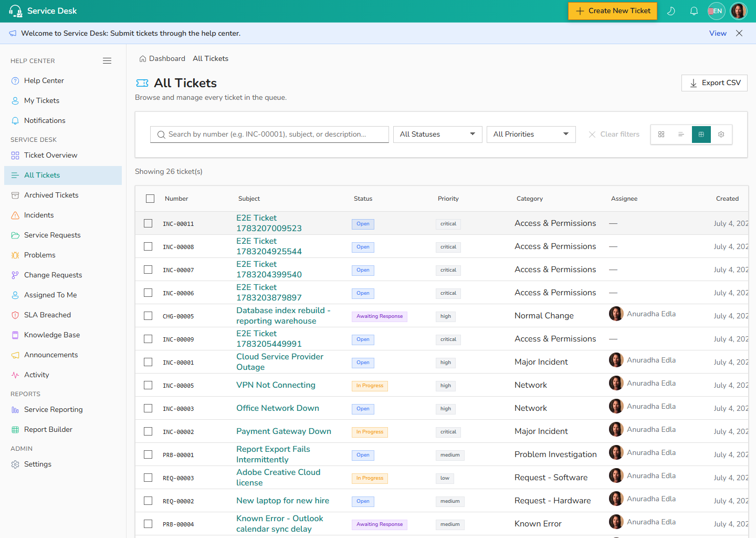Focus the ticket search field
The width and height of the screenshot is (756, 538).
(270, 134)
